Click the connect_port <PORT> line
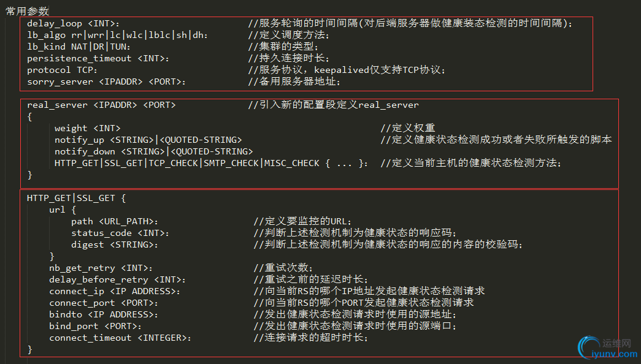The image size is (641, 364). click(x=104, y=303)
